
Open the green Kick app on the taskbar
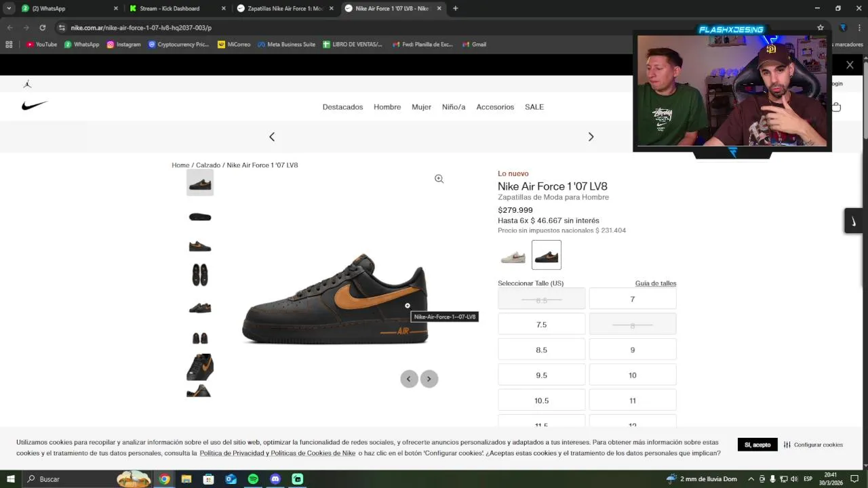tap(297, 479)
